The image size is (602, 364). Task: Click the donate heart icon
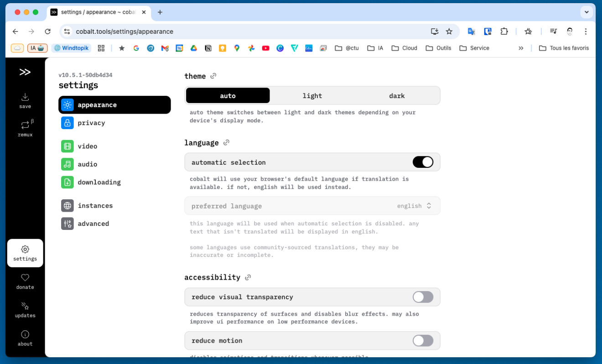(x=25, y=278)
